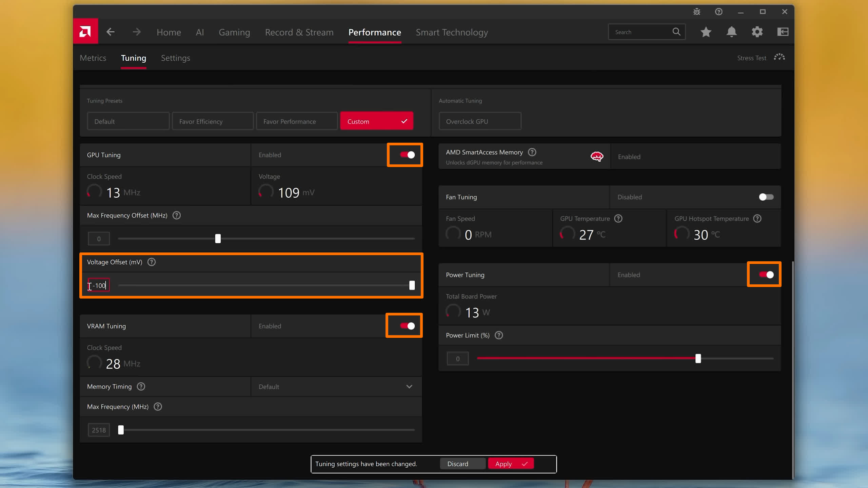Screen dimensions: 868x488
Task: Show help for Max Frequency Offset (MHz)
Action: coord(177,216)
